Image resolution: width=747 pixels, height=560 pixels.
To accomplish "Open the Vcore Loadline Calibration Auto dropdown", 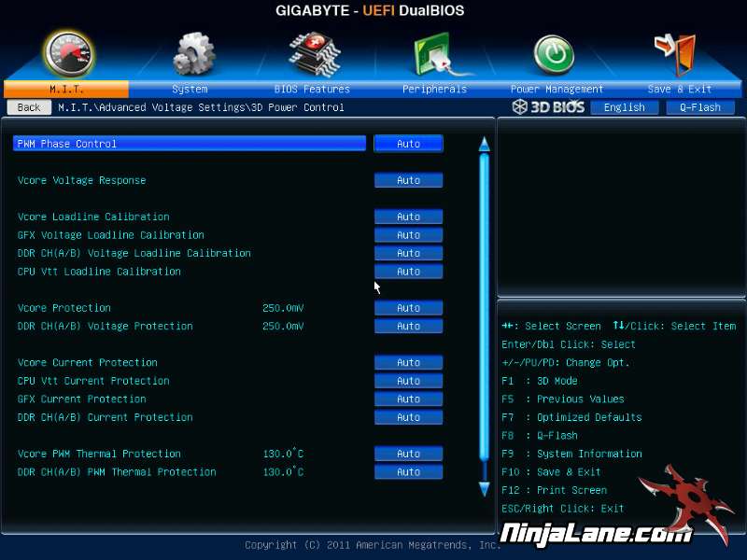I will click(x=408, y=217).
